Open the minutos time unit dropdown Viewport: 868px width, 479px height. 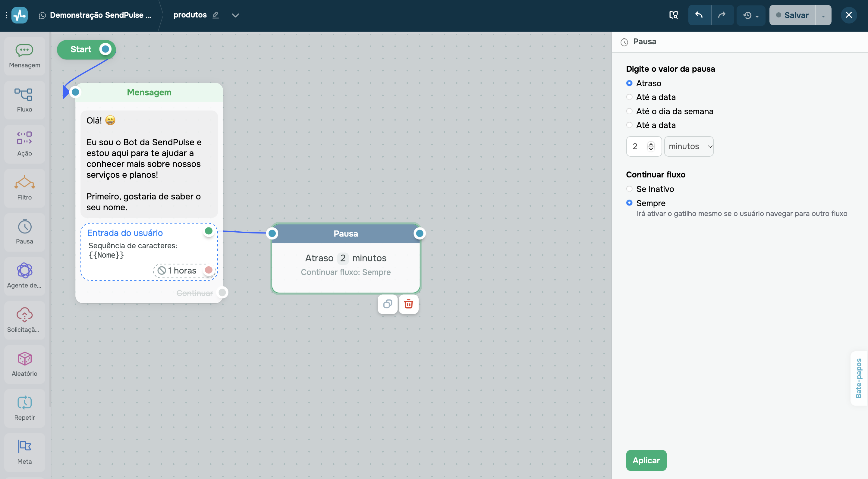(x=689, y=146)
